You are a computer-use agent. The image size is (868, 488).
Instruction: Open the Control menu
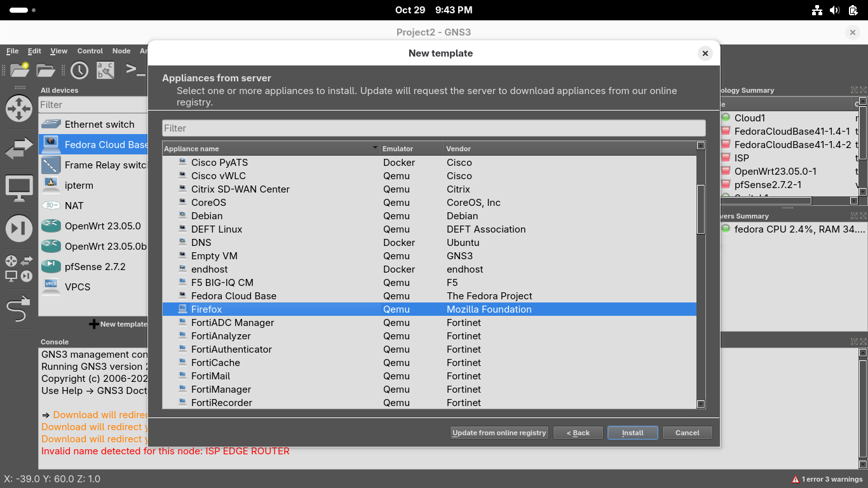pos(90,51)
